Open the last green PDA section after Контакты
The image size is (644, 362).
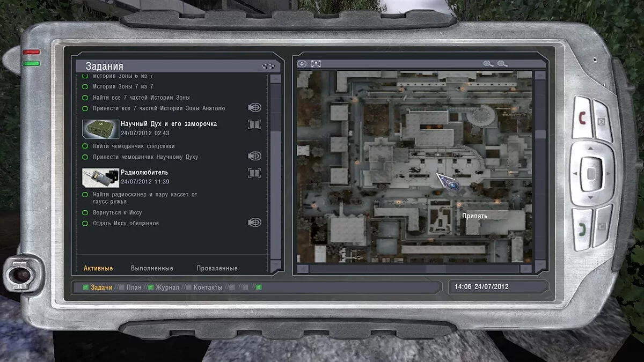point(259,287)
